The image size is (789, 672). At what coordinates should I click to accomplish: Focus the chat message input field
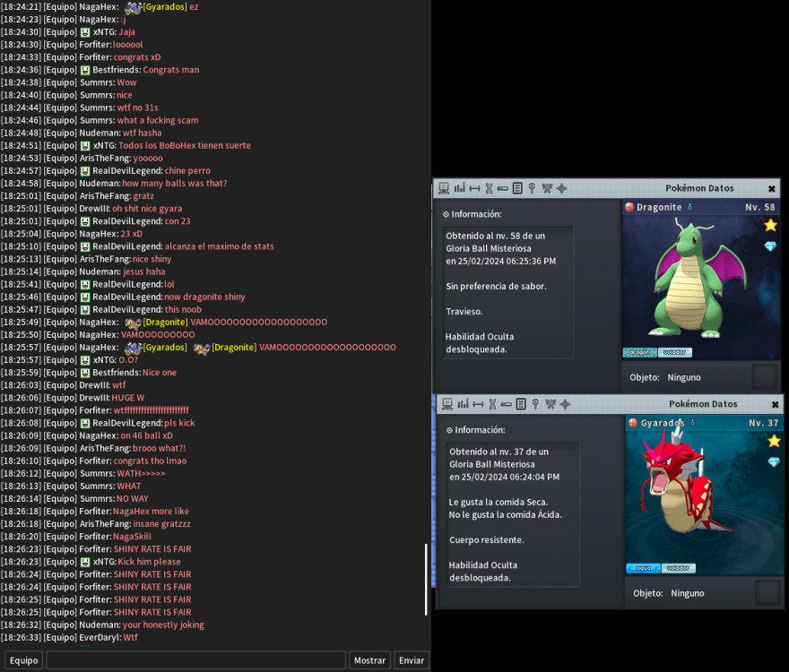pos(195,660)
